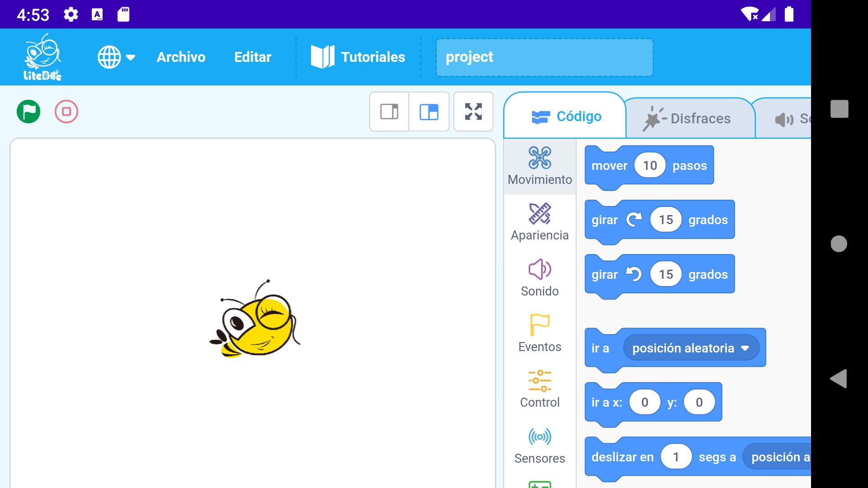
Task: Open Tutoriales book icon
Action: tap(323, 57)
